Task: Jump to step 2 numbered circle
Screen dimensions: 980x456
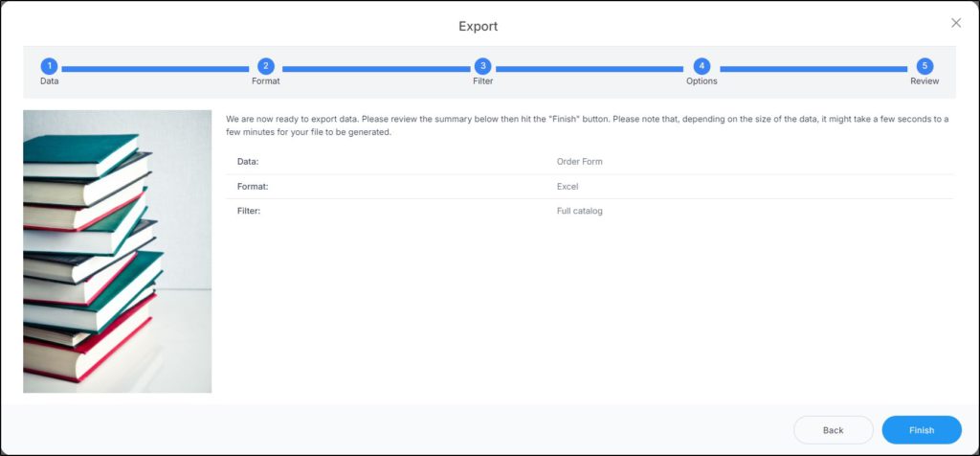Action: click(x=266, y=66)
